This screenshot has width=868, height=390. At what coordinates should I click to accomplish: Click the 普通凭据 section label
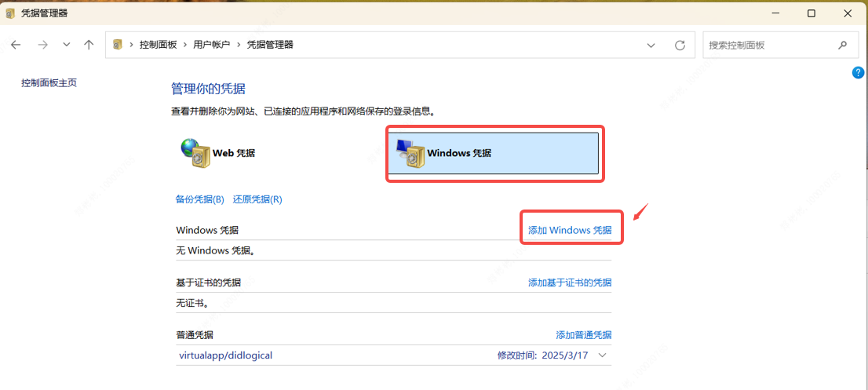pos(195,335)
